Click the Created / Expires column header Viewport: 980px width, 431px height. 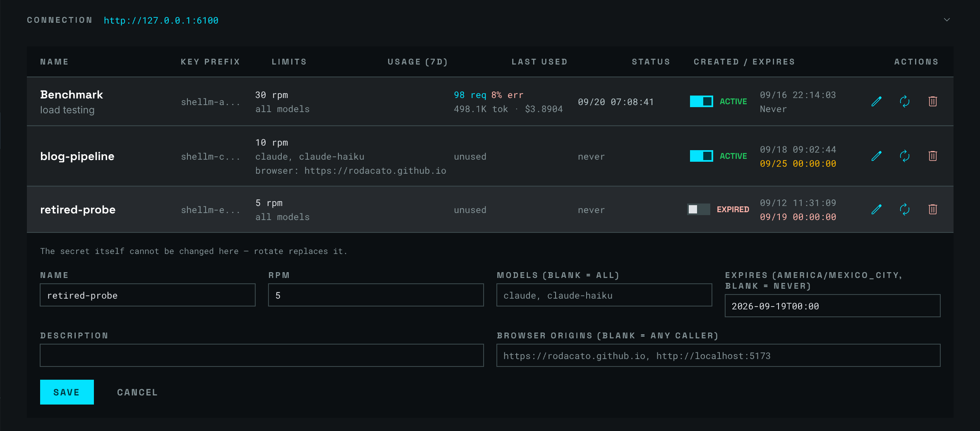pyautogui.click(x=744, y=62)
